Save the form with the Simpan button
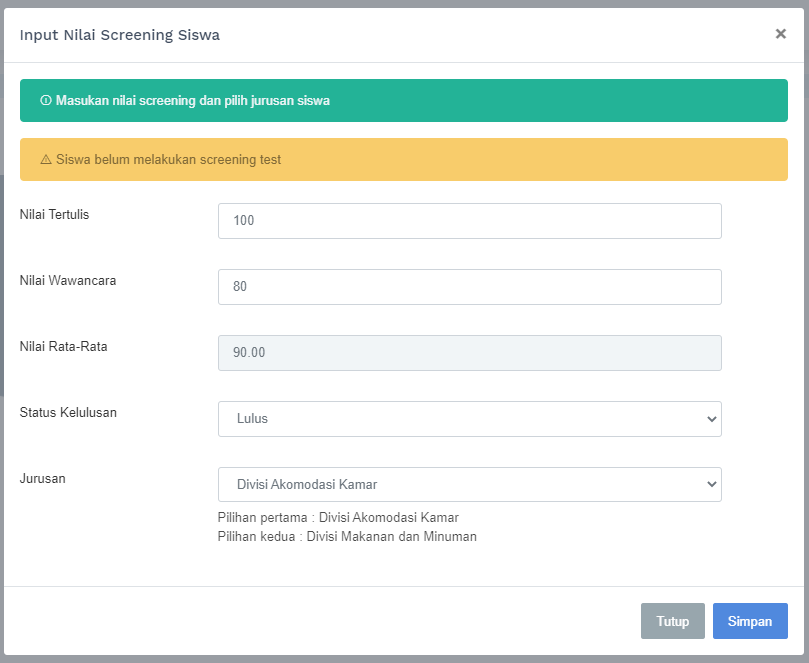Image resolution: width=809 pixels, height=663 pixels. [x=749, y=621]
